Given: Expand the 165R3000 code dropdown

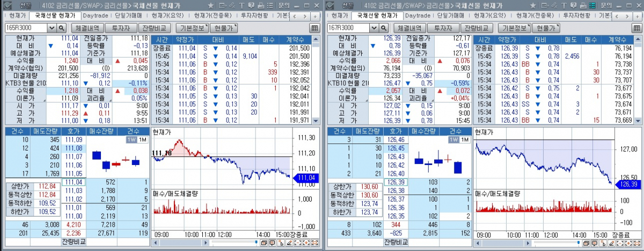Looking at the screenshot, I should [52, 27].
